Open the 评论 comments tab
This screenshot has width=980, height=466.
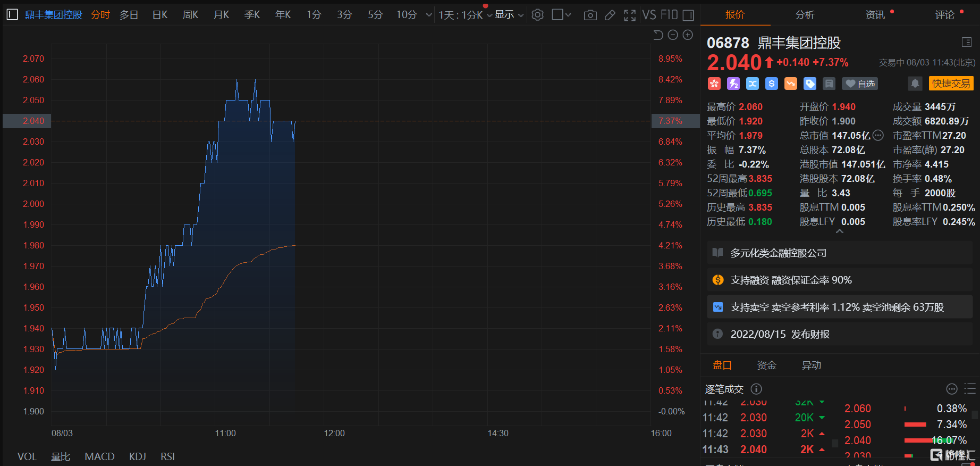click(944, 15)
